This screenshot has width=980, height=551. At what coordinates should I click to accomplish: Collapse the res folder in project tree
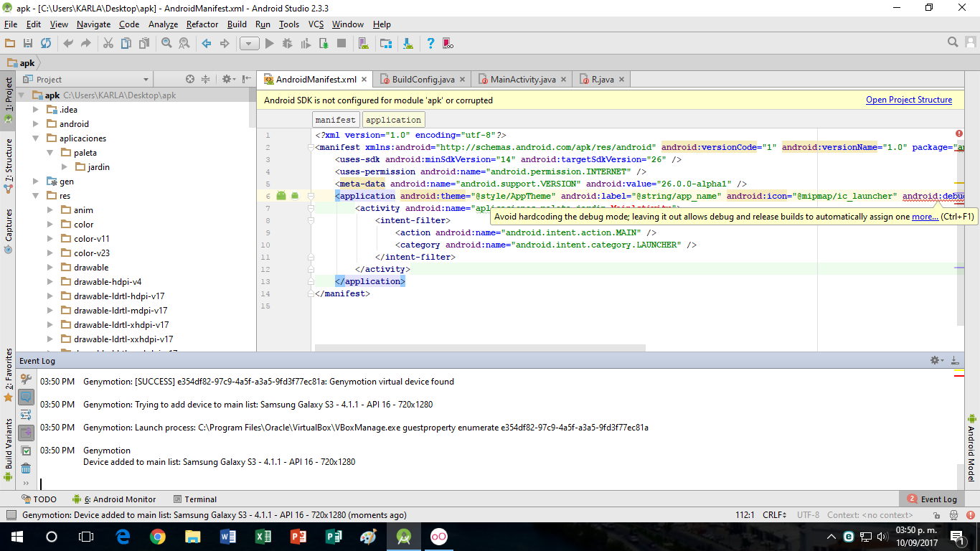click(37, 196)
